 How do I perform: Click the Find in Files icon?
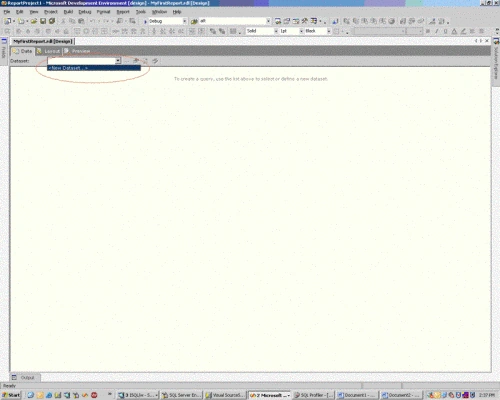point(194,21)
